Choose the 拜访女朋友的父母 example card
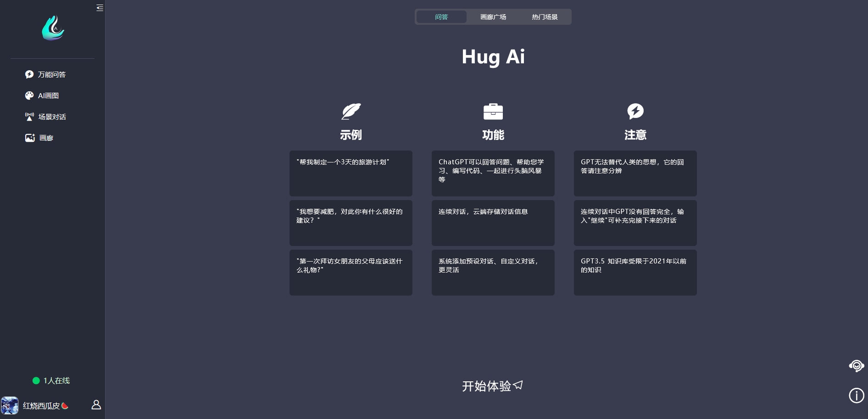Image resolution: width=868 pixels, height=419 pixels. click(351, 273)
